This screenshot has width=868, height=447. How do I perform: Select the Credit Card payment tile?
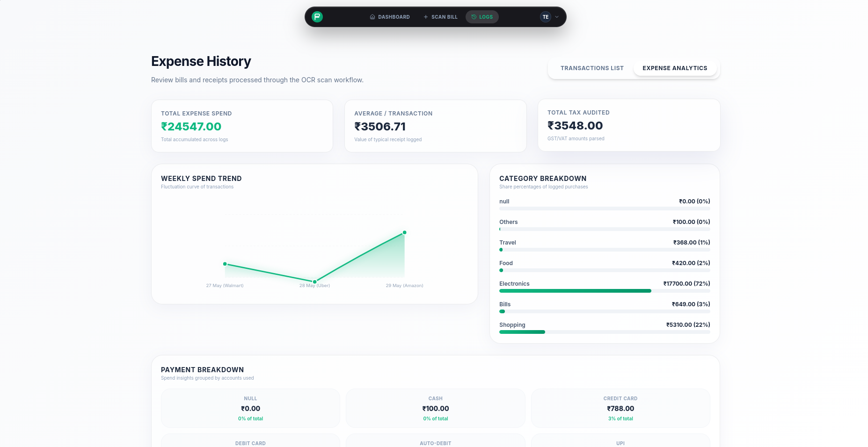tap(620, 408)
